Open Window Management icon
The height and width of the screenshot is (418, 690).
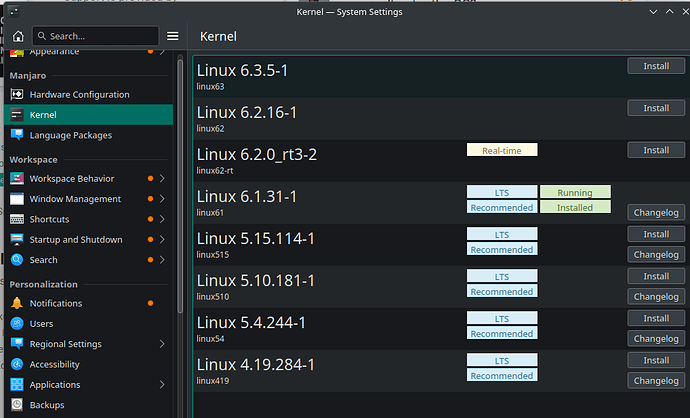tap(17, 199)
